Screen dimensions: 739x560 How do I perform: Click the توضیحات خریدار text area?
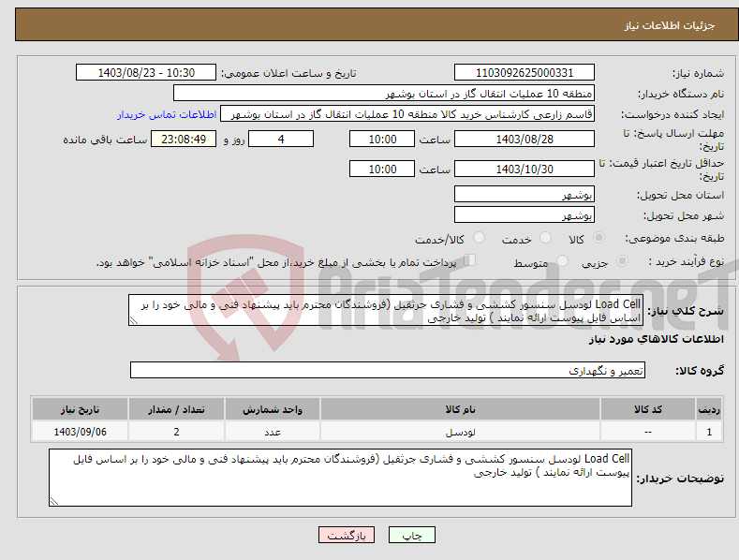point(340,478)
